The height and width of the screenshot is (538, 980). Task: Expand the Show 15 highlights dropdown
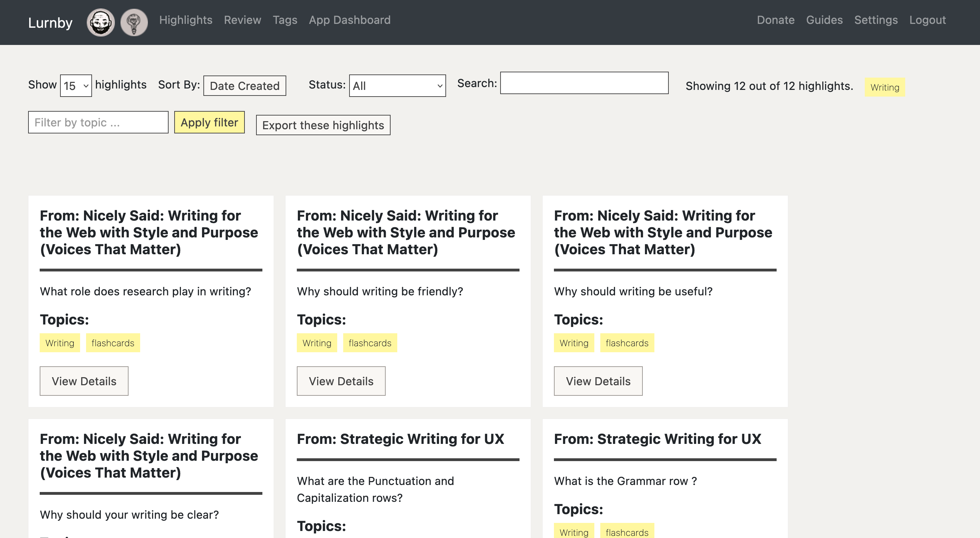tap(76, 86)
